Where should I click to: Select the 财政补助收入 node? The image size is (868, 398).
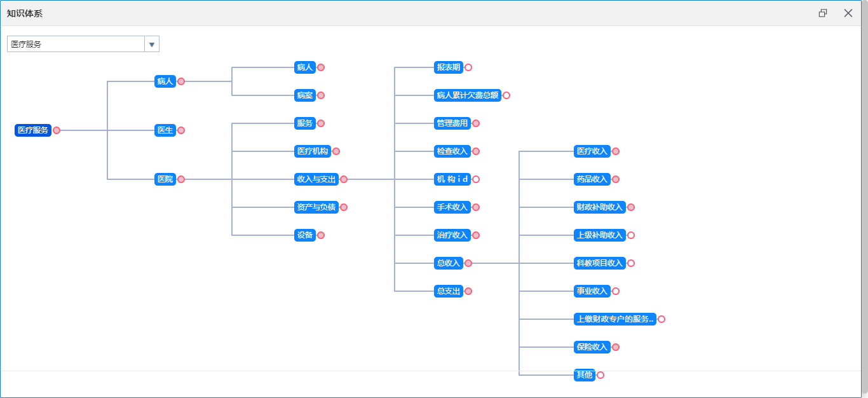(599, 207)
